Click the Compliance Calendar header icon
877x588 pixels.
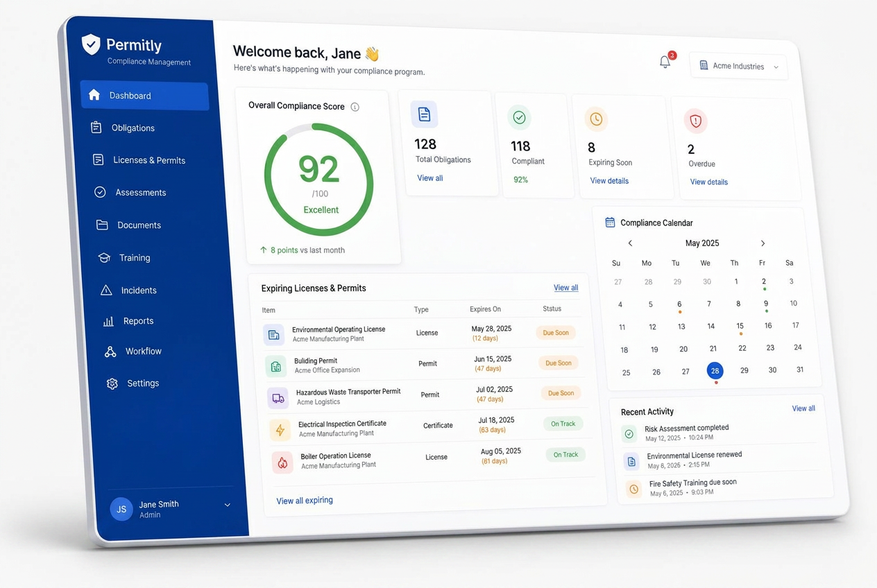click(x=610, y=222)
